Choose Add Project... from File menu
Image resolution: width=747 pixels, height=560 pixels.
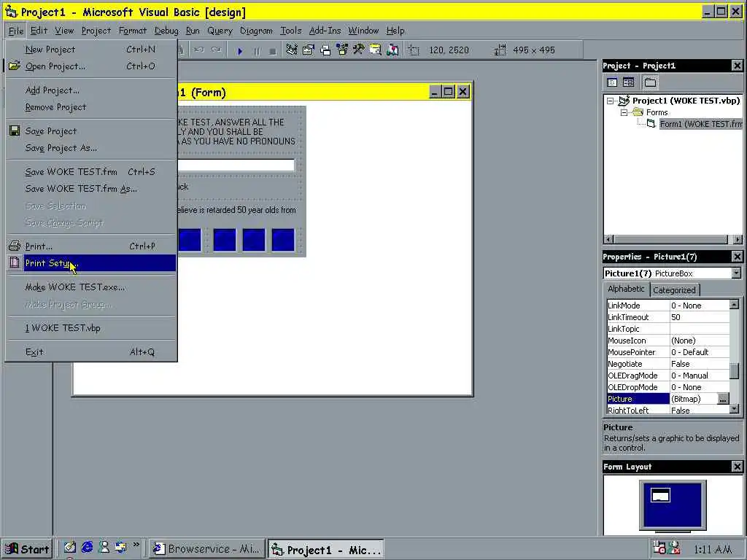click(x=90, y=90)
